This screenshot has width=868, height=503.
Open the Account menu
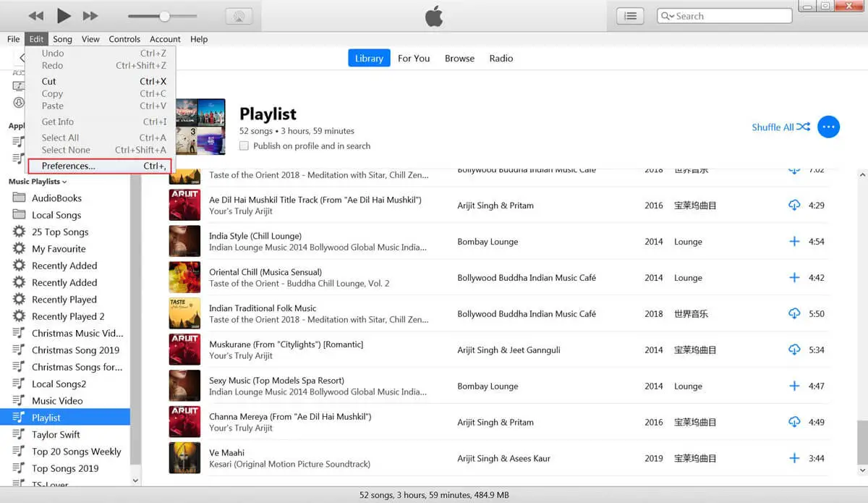click(165, 39)
